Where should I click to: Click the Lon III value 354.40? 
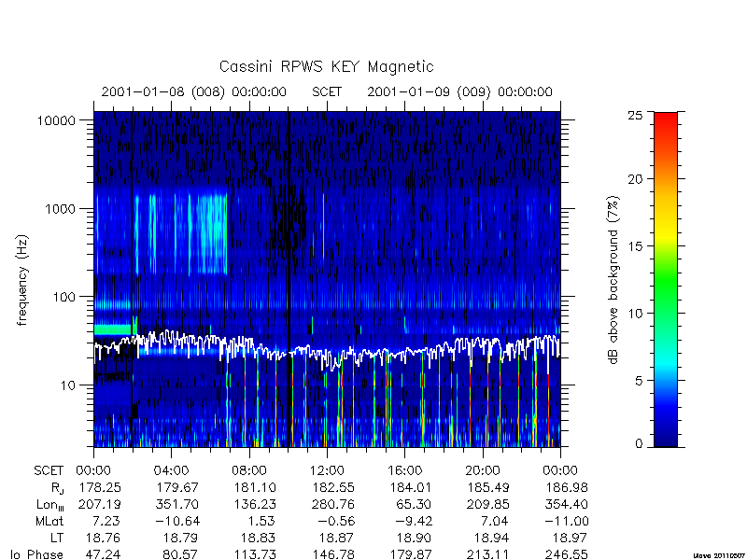567,504
